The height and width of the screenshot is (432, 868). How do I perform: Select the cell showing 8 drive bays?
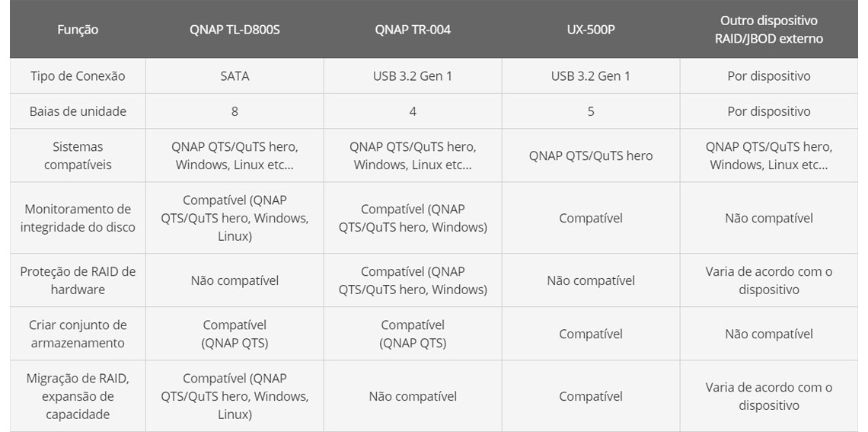(x=235, y=111)
